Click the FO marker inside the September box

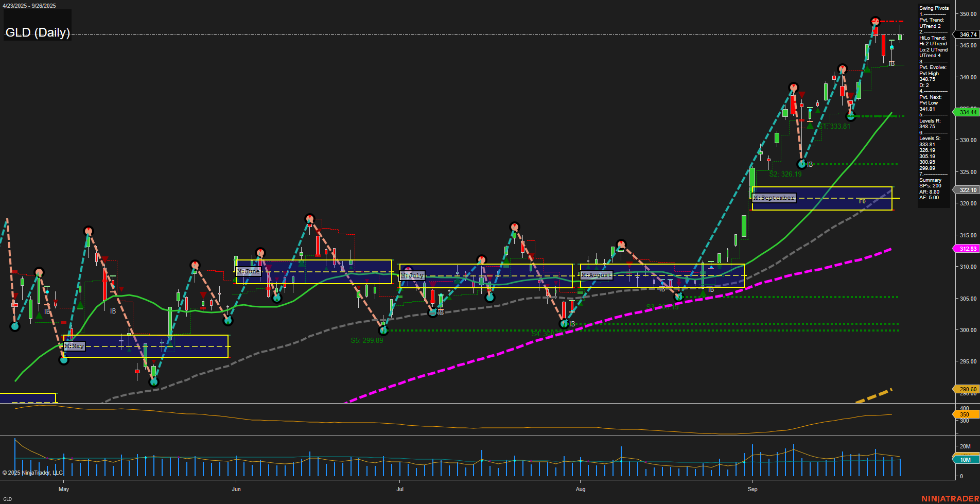coord(861,202)
